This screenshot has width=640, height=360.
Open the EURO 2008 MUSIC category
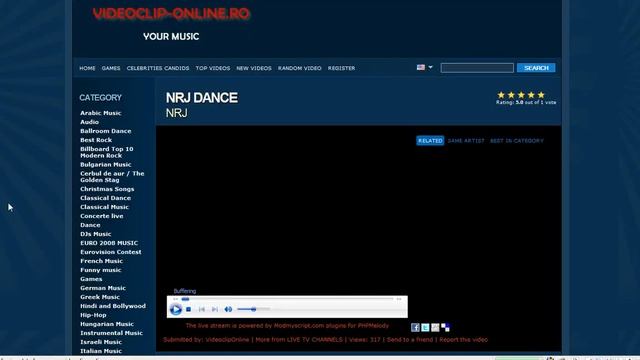pyautogui.click(x=109, y=243)
